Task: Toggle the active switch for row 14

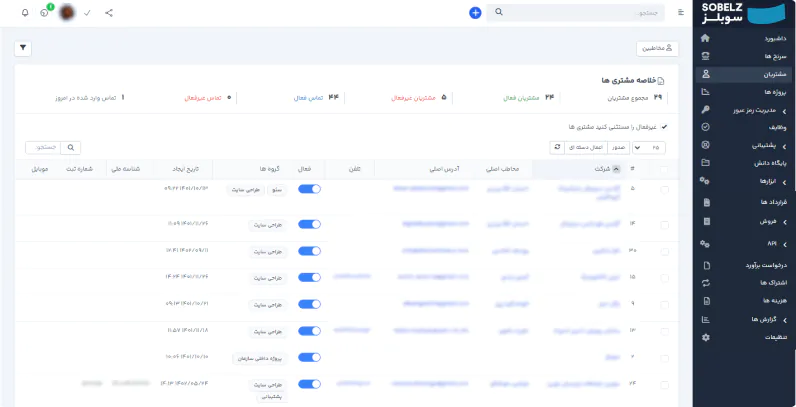Action: tap(309, 224)
